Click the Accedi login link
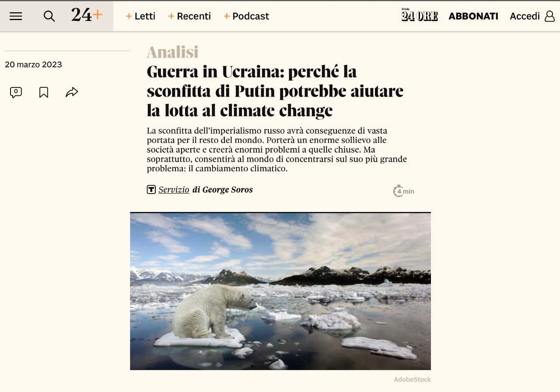This screenshot has height=392, width=560. click(x=525, y=16)
